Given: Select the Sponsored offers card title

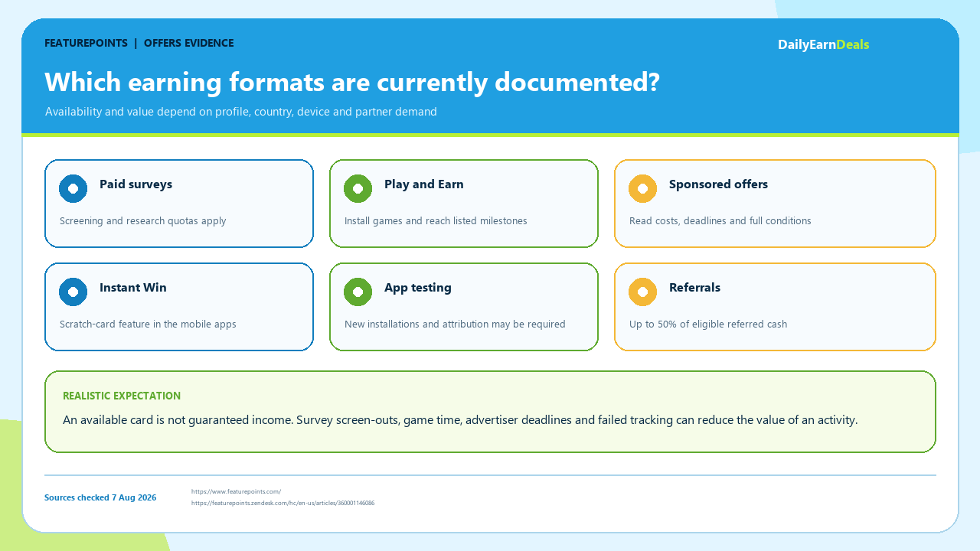Looking at the screenshot, I should [x=718, y=184].
